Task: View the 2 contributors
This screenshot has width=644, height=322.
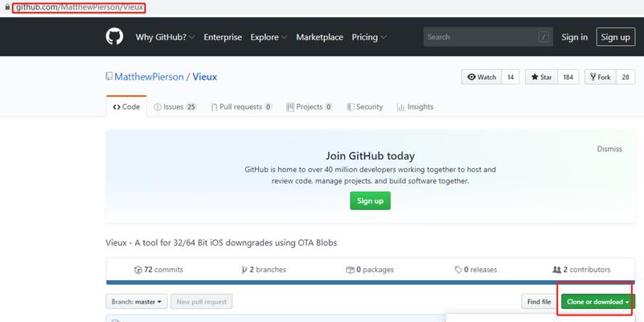Action: pos(581,270)
